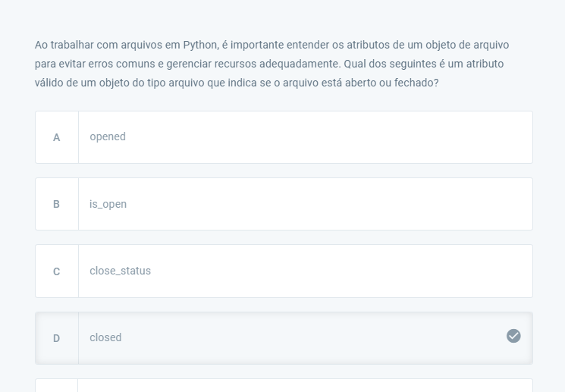This screenshot has width=565, height=392.
Task: Click the question line starting 'válido de um objeto'
Action: coord(237,83)
